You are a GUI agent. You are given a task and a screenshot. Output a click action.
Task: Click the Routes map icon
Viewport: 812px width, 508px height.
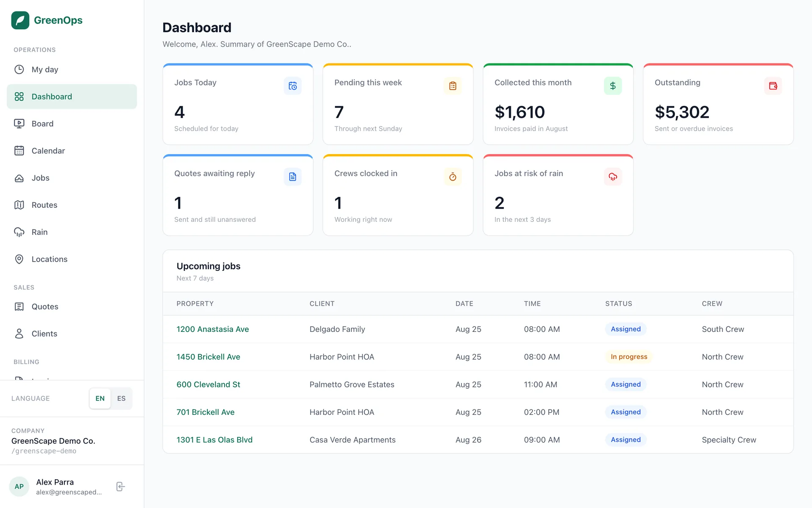(x=19, y=205)
